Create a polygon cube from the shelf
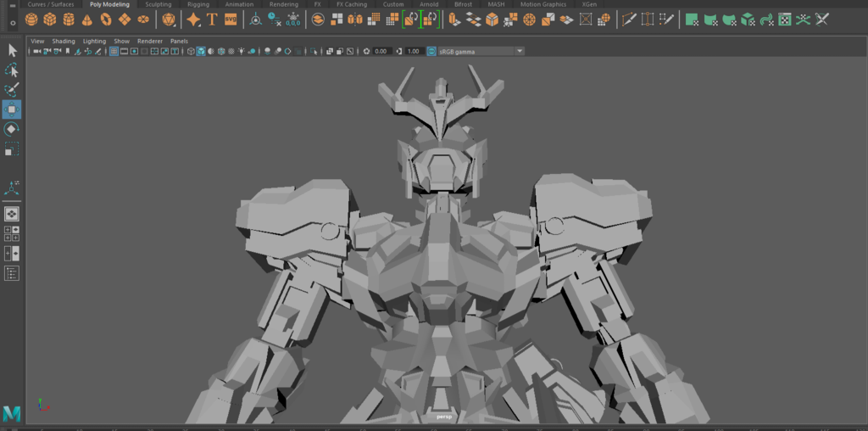The height and width of the screenshot is (431, 868). pyautogui.click(x=50, y=20)
